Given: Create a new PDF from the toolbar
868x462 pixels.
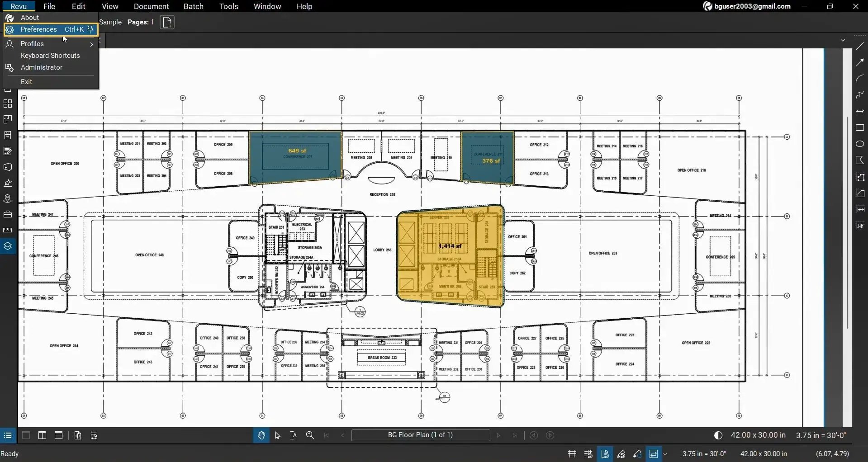Looking at the screenshot, I should 167,22.
